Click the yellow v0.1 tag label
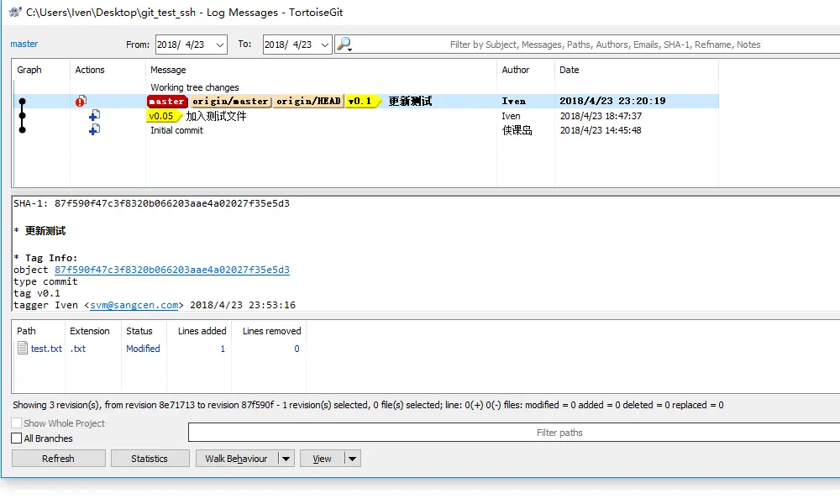This screenshot has height=504, width=840. [x=361, y=102]
